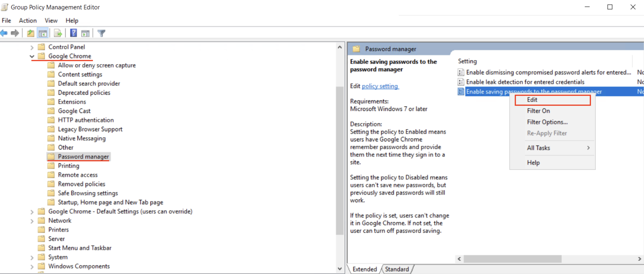This screenshot has height=274, width=644.
Task: Click the Extensions folder icon
Action: [x=51, y=102]
